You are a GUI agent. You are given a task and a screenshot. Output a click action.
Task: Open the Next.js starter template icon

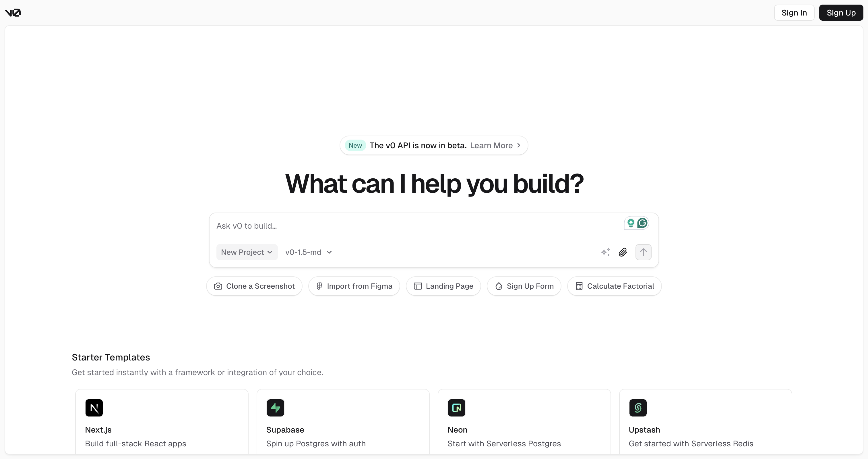pyautogui.click(x=94, y=408)
